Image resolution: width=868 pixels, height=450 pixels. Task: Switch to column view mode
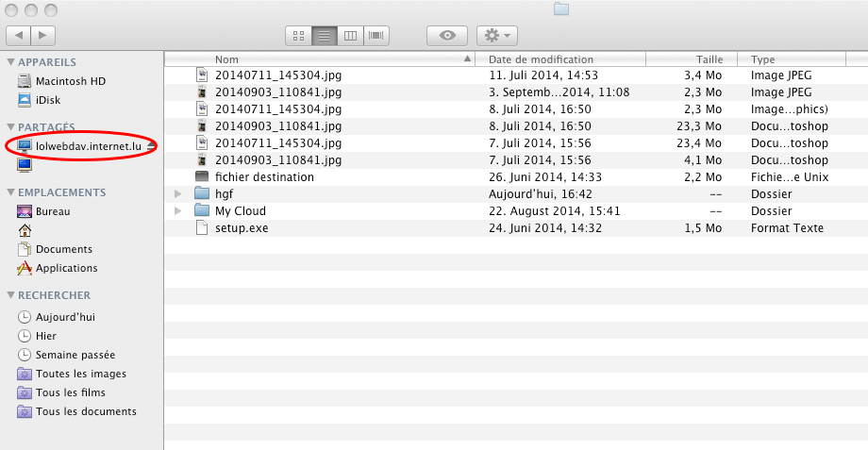[x=350, y=36]
